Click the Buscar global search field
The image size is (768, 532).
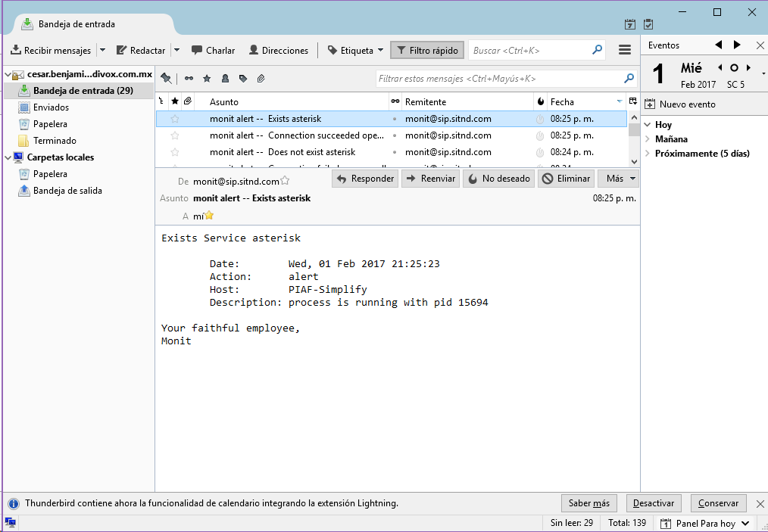tap(537, 51)
